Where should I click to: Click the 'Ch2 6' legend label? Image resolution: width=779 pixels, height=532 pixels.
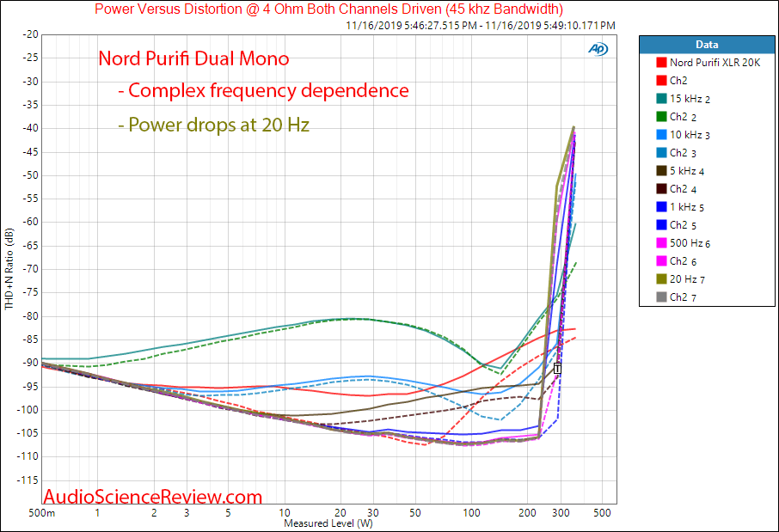click(683, 261)
